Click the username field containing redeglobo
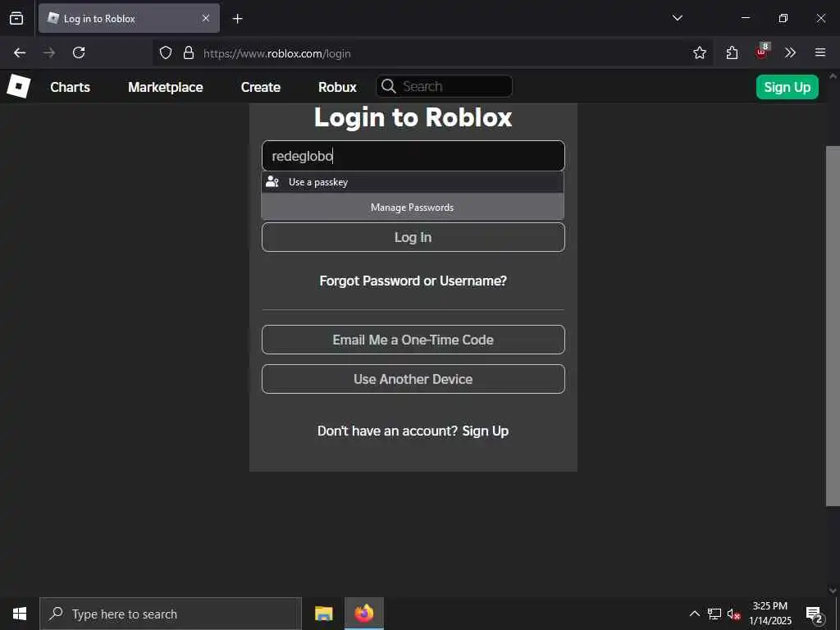The width and height of the screenshot is (840, 630). coord(413,156)
